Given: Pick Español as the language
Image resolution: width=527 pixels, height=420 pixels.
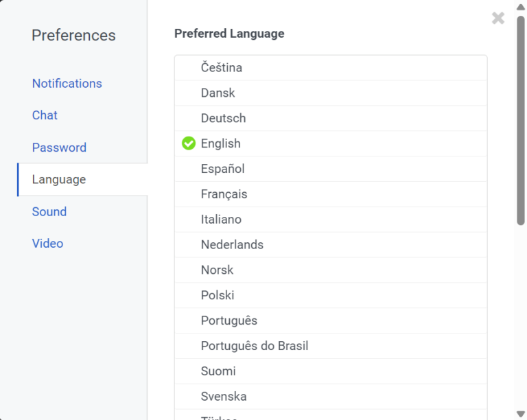Looking at the screenshot, I should [x=222, y=169].
